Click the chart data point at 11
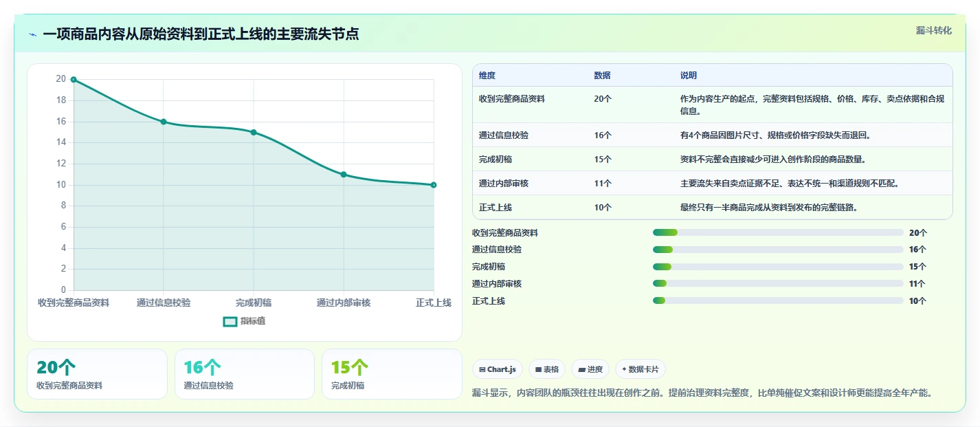The height and width of the screenshot is (427, 980). click(344, 175)
